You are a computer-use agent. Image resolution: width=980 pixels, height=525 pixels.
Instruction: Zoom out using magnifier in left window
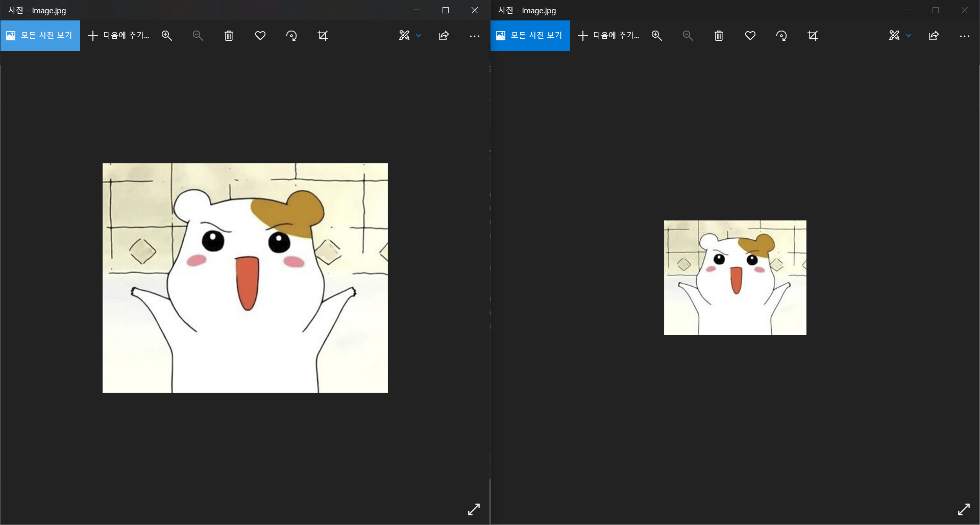click(198, 36)
